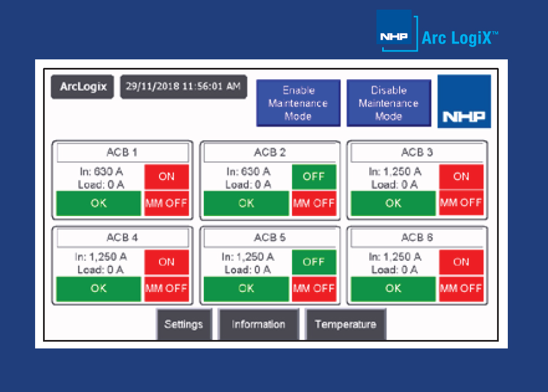
Task: Click the ACB 1 green OK status
Action: (99, 203)
